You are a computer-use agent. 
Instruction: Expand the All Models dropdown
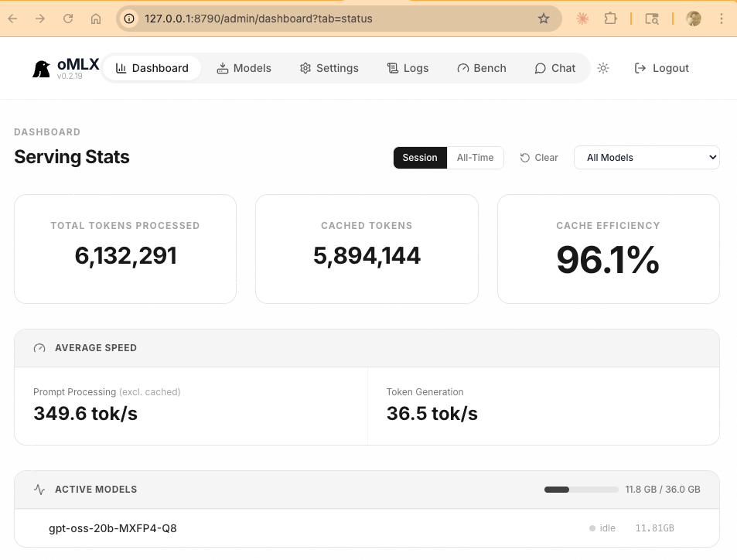[x=647, y=158]
